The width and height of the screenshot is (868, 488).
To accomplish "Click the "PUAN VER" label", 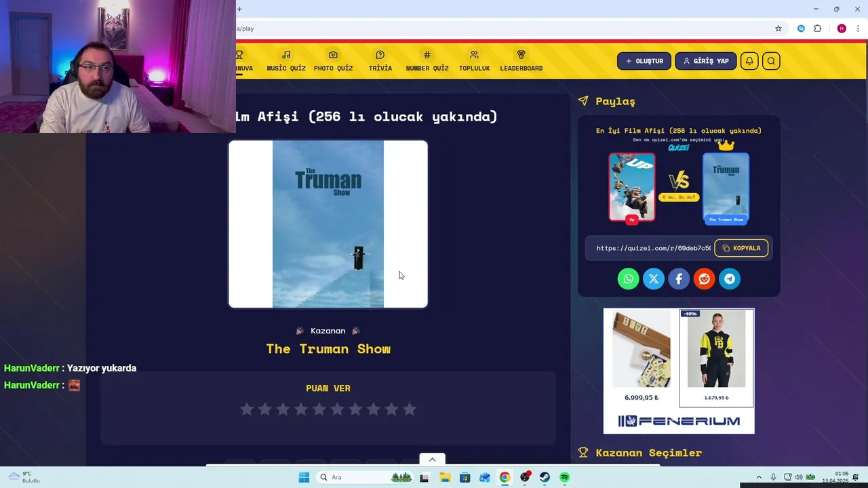I will click(328, 388).
